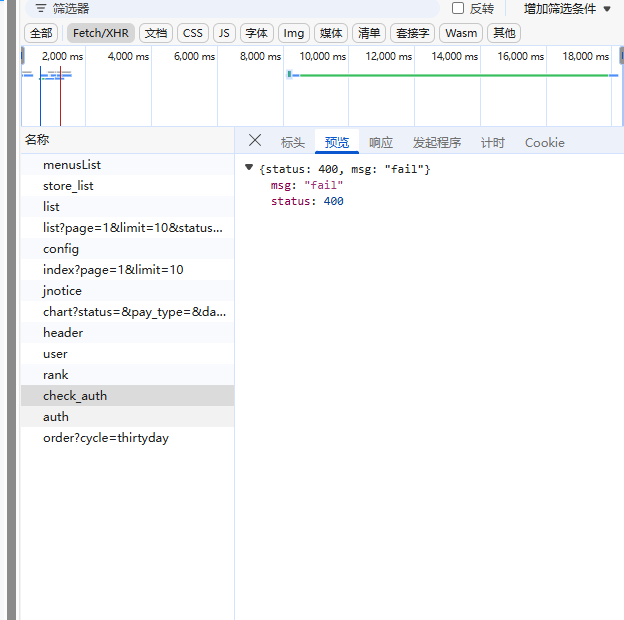Filter requests by 全部 type
Viewport: 624px width, 620px height.
pyautogui.click(x=41, y=33)
